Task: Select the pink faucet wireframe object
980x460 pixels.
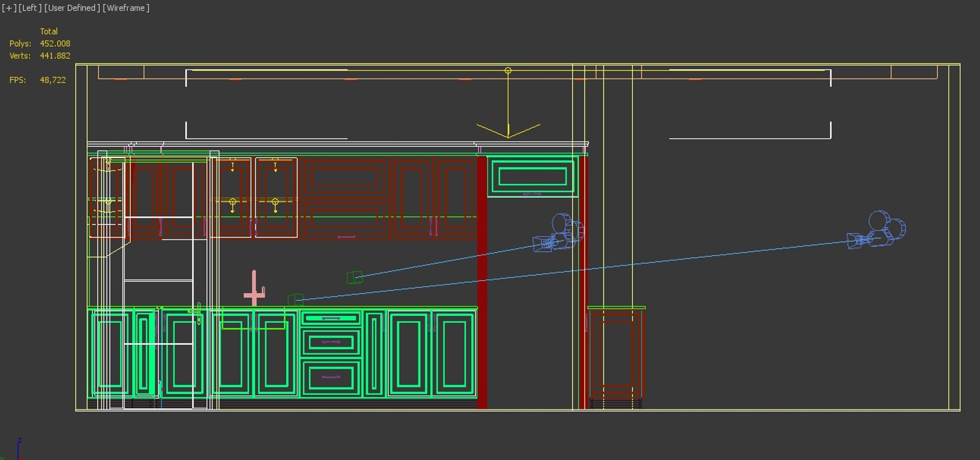Action: pos(254,288)
